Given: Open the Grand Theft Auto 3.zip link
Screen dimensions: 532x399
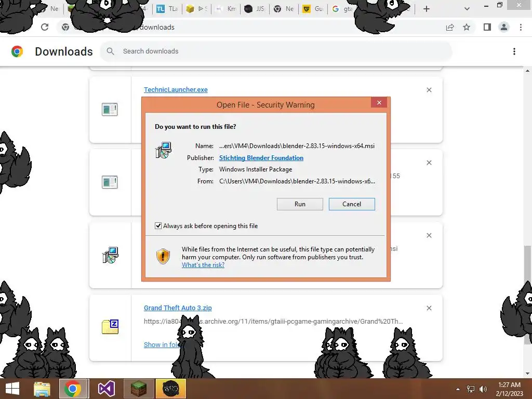Looking at the screenshot, I should (x=178, y=308).
